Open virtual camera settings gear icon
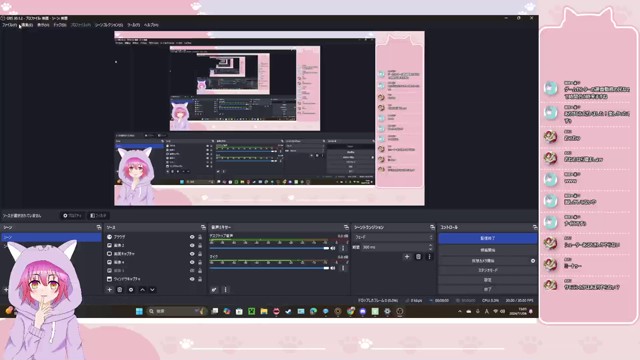Image resolution: width=640 pixels, height=360 pixels. 533,260
